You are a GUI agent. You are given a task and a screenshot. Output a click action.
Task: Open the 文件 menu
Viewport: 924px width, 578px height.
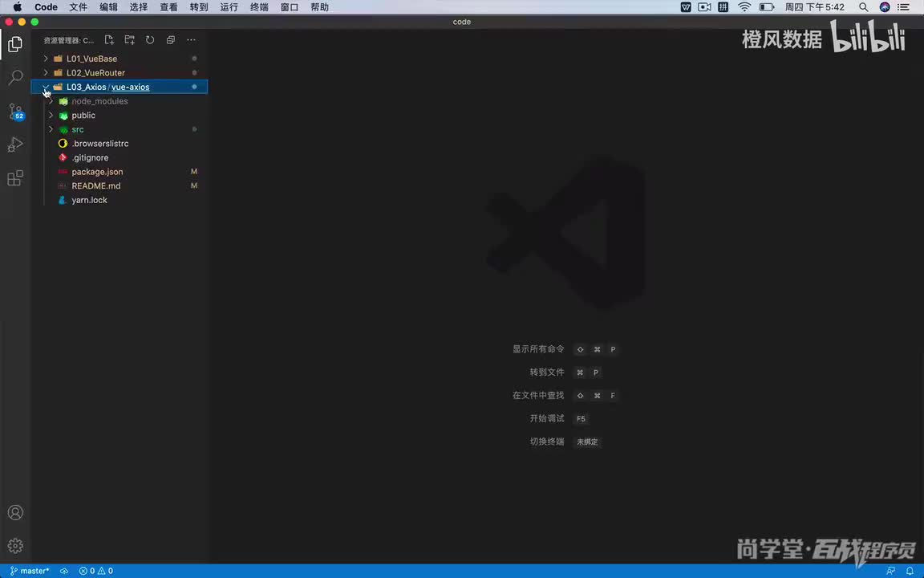(79, 7)
